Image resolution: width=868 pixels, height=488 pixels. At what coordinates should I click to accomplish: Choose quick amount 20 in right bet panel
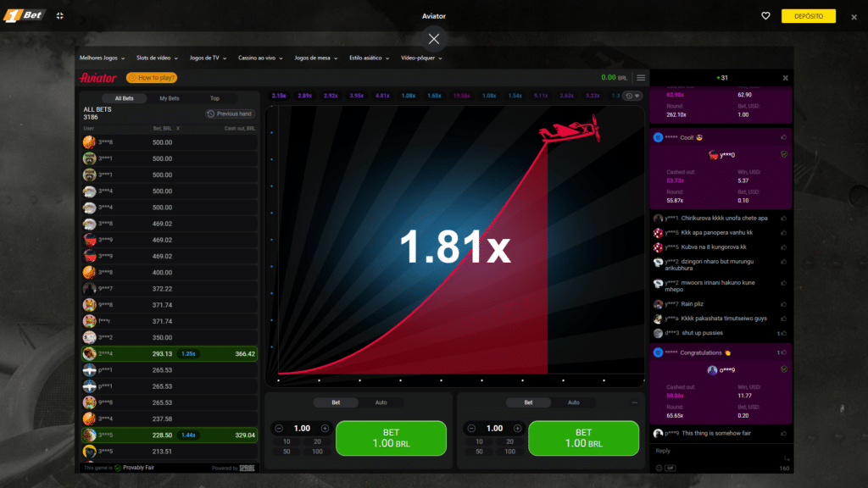click(x=509, y=442)
